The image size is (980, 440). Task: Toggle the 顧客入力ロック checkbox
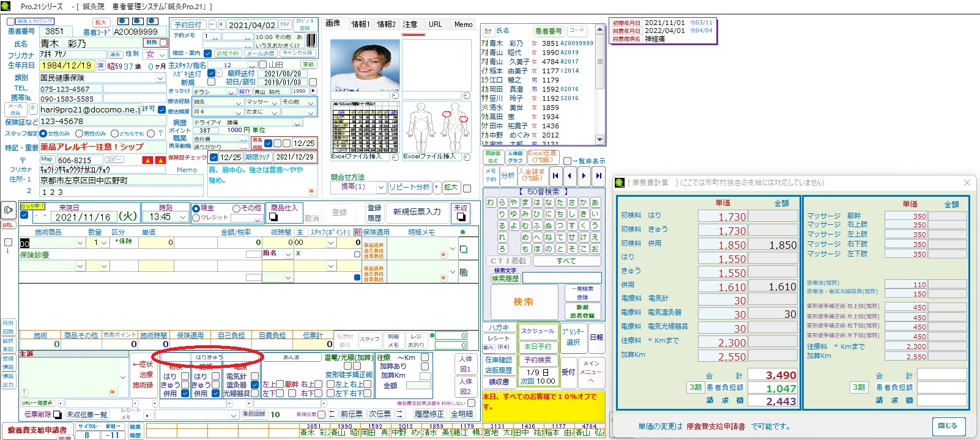point(10,21)
